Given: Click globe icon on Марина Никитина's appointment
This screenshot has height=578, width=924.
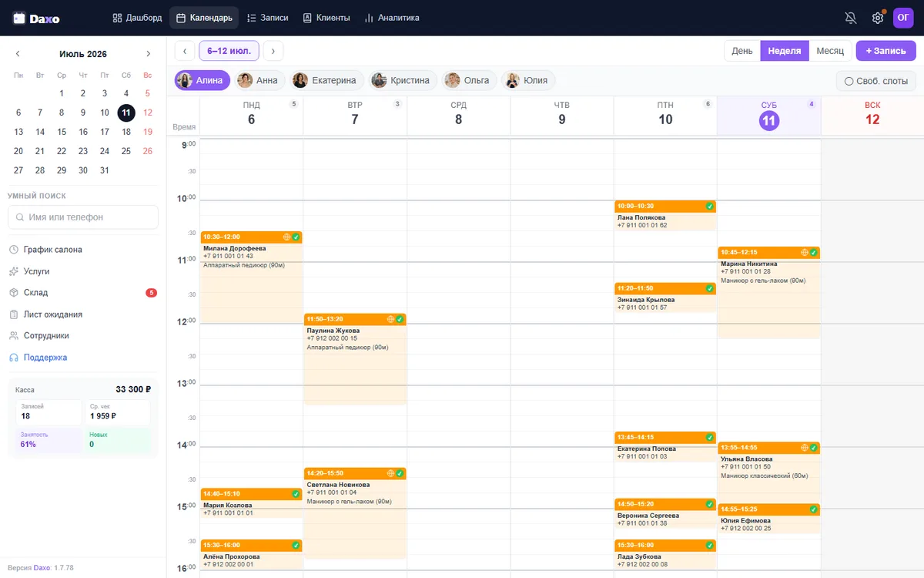Looking at the screenshot, I should (x=805, y=253).
